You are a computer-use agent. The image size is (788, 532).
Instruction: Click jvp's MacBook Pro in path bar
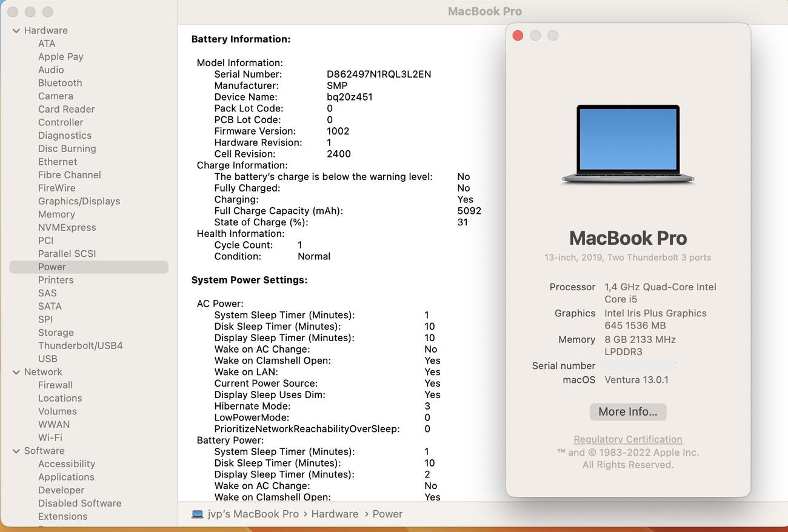coord(253,514)
